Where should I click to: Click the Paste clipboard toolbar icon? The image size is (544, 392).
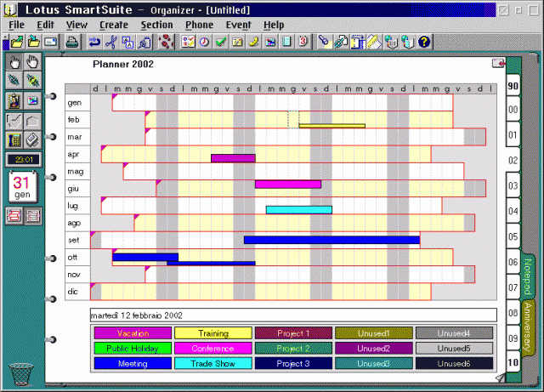(x=144, y=42)
